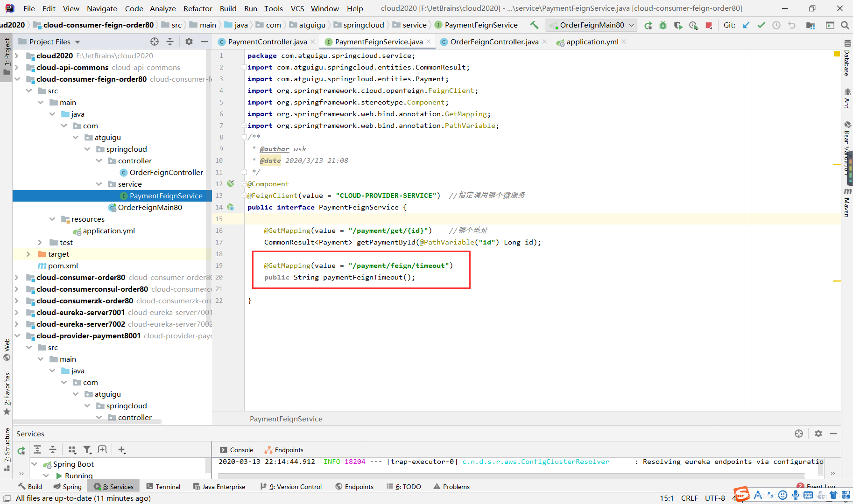
Task: Rerun services icon in Services panel
Action: tap(21, 450)
